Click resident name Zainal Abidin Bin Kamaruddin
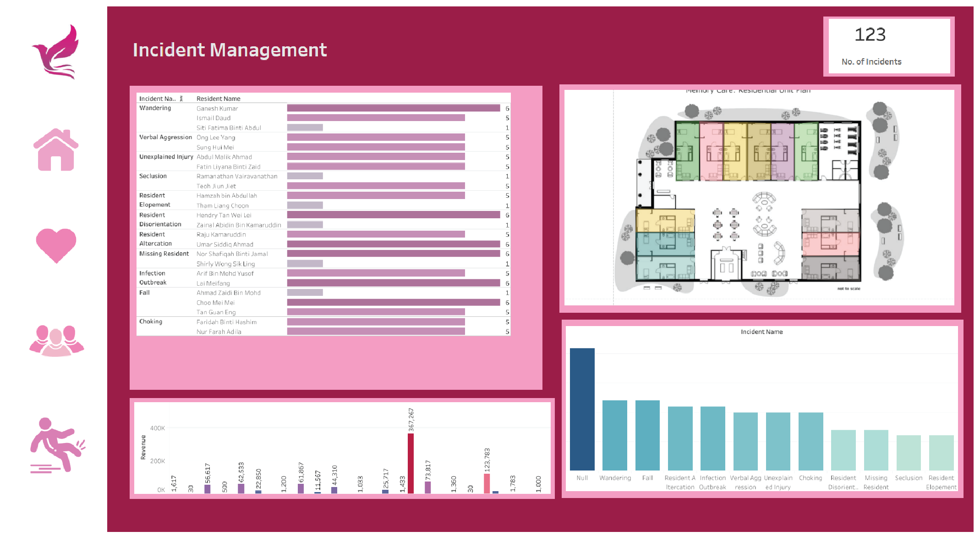 tap(239, 225)
